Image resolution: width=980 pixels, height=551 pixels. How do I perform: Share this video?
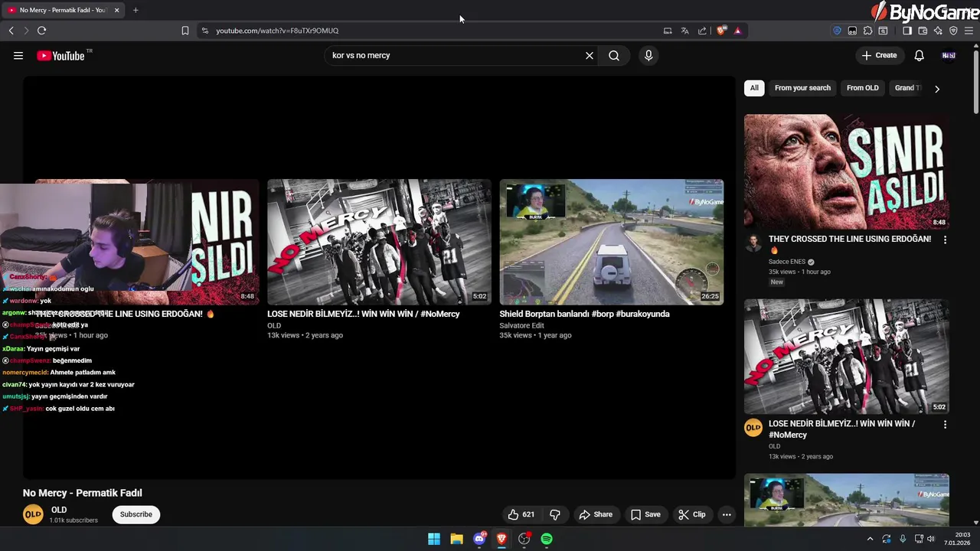click(x=596, y=514)
